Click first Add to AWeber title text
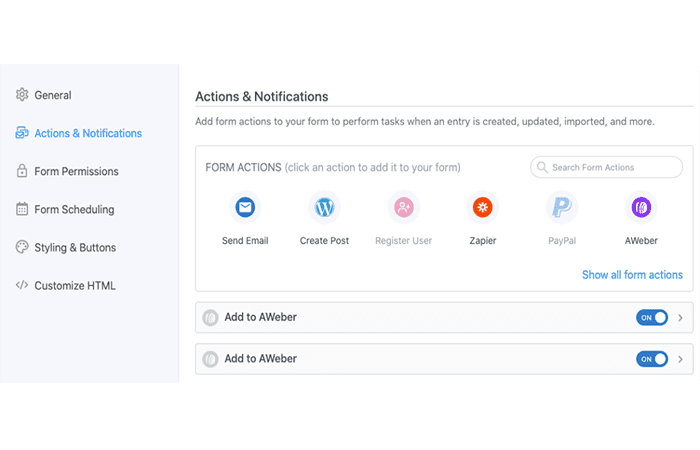Viewport: 700px width, 450px height. [x=260, y=317]
